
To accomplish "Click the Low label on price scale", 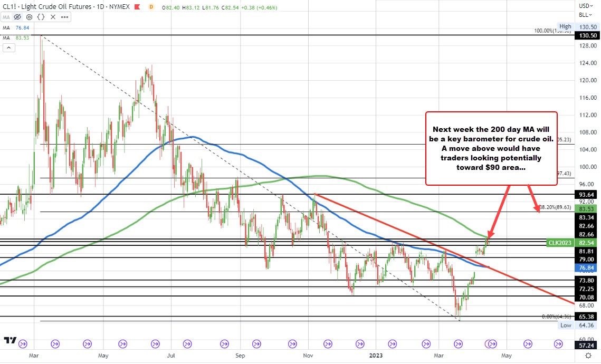I will (565, 325).
